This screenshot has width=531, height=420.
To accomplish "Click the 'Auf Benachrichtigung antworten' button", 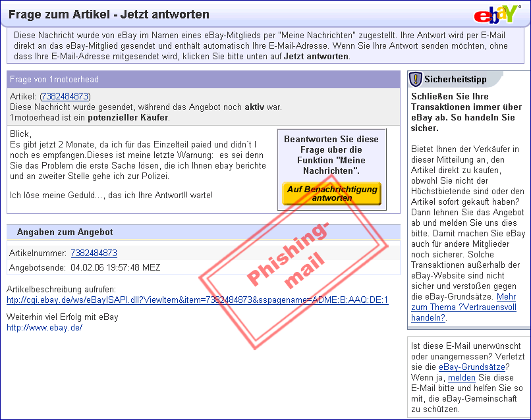I will (331, 194).
